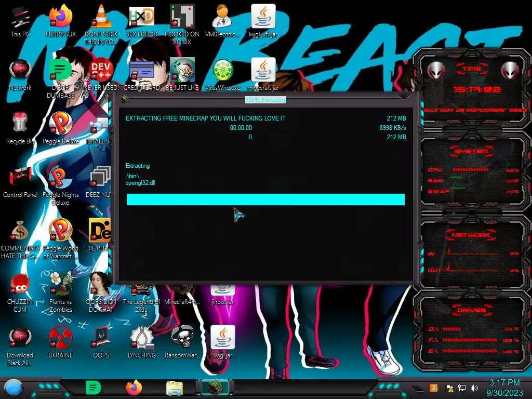This screenshot has height=399, width=532.
Task: Click the 100% Extracting window title
Action: (265, 100)
